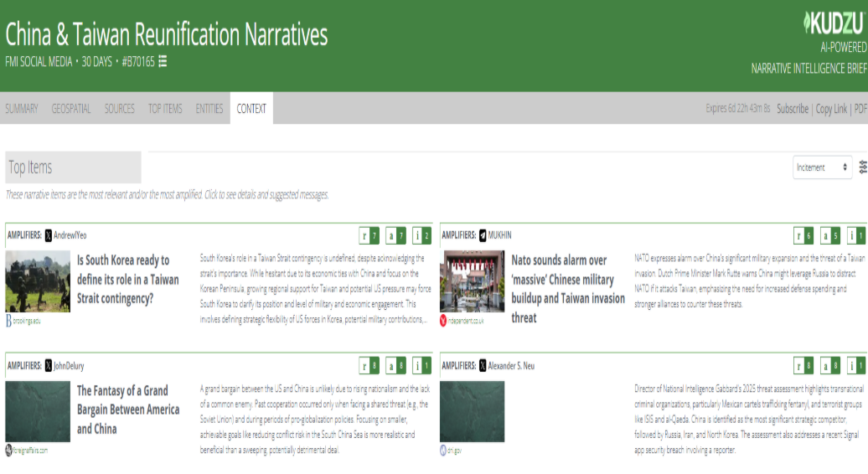Open the South Korea Taiwan Strait headline
This screenshot has width=868, height=474.
(127, 279)
